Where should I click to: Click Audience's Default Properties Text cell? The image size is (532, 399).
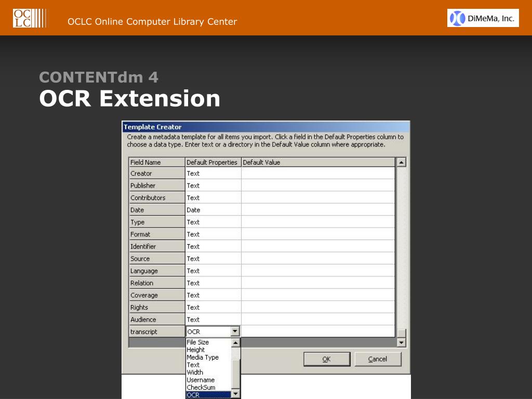coord(213,320)
